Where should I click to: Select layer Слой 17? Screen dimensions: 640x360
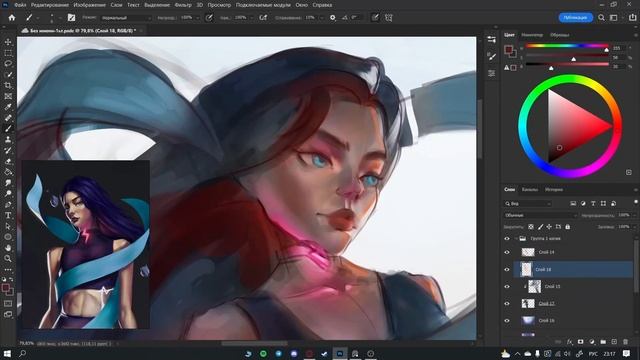tap(546, 303)
